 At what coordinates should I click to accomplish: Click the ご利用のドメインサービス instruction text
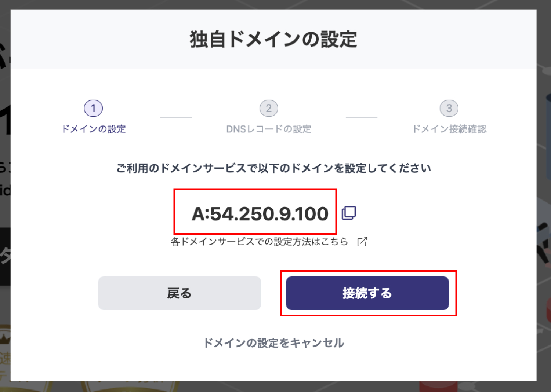[x=273, y=168]
